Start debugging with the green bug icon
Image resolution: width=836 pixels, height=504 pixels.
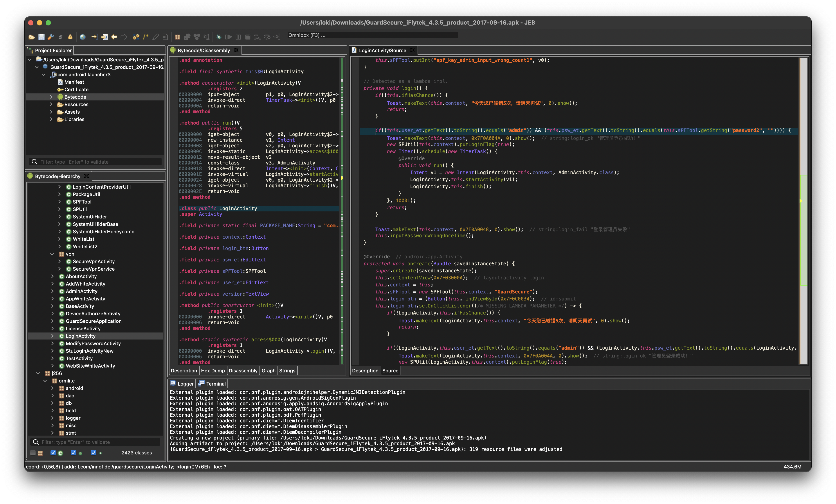[219, 37]
